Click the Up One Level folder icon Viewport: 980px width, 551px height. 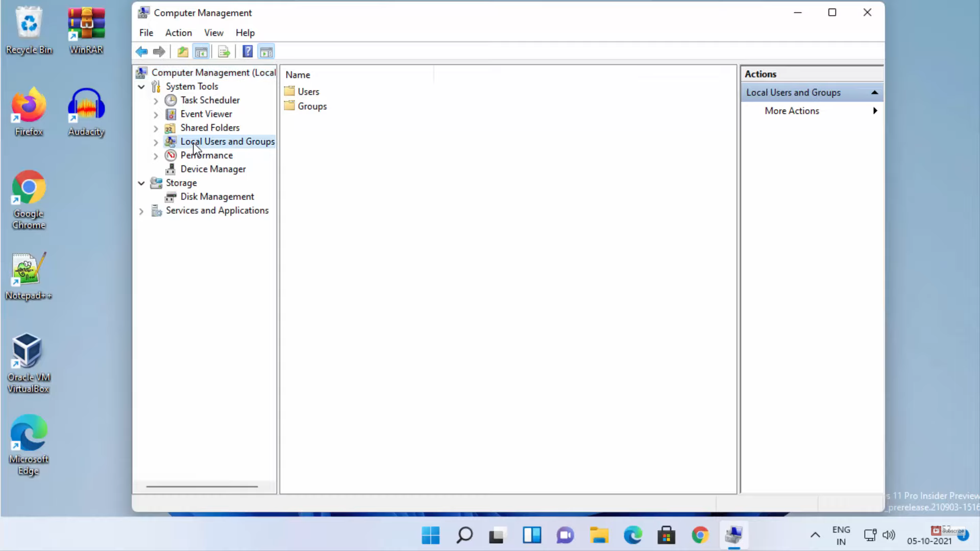point(182,52)
